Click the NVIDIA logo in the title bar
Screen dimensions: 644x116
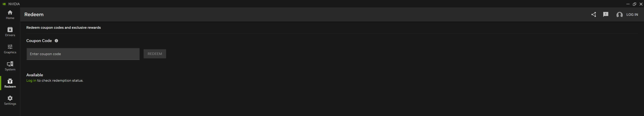tap(4, 4)
